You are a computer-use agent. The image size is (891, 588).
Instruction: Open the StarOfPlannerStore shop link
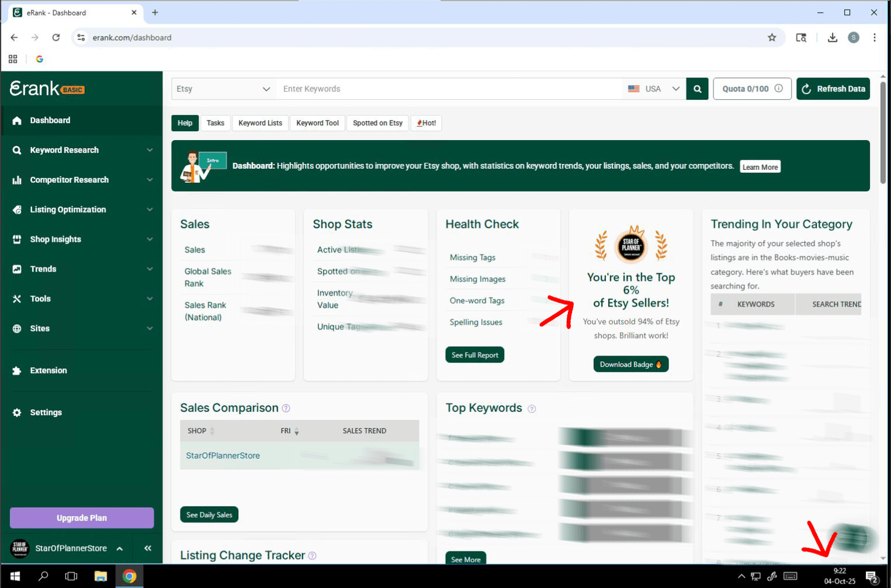point(223,456)
